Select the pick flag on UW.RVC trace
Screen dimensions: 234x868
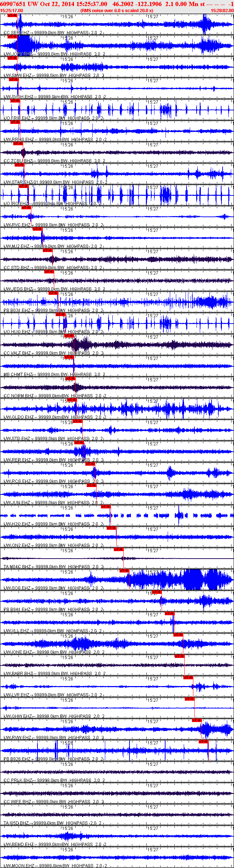tap(26, 208)
